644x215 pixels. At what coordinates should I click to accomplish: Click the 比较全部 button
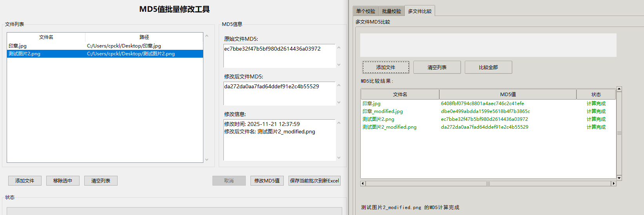(488, 67)
